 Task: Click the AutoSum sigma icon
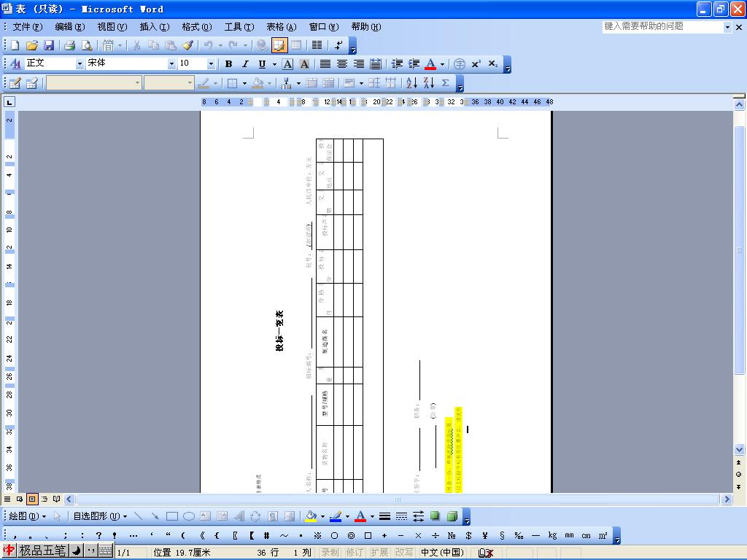(446, 83)
